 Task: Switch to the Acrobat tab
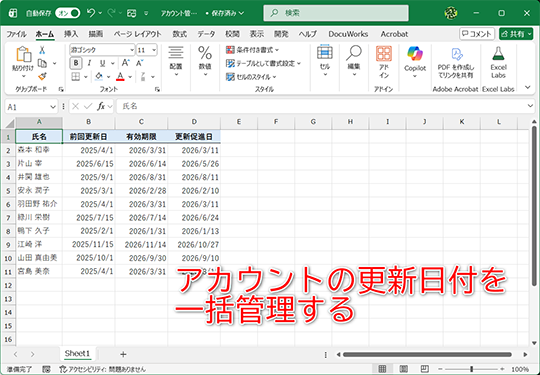[x=394, y=34]
